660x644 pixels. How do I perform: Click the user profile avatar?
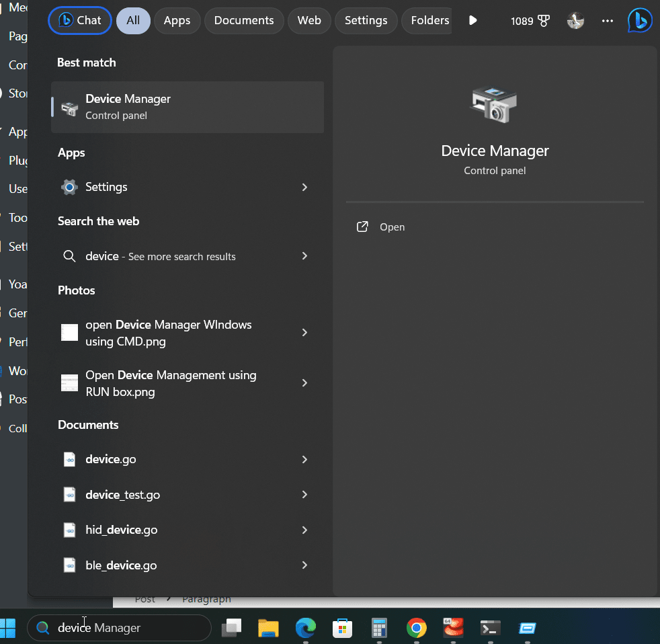[575, 21]
